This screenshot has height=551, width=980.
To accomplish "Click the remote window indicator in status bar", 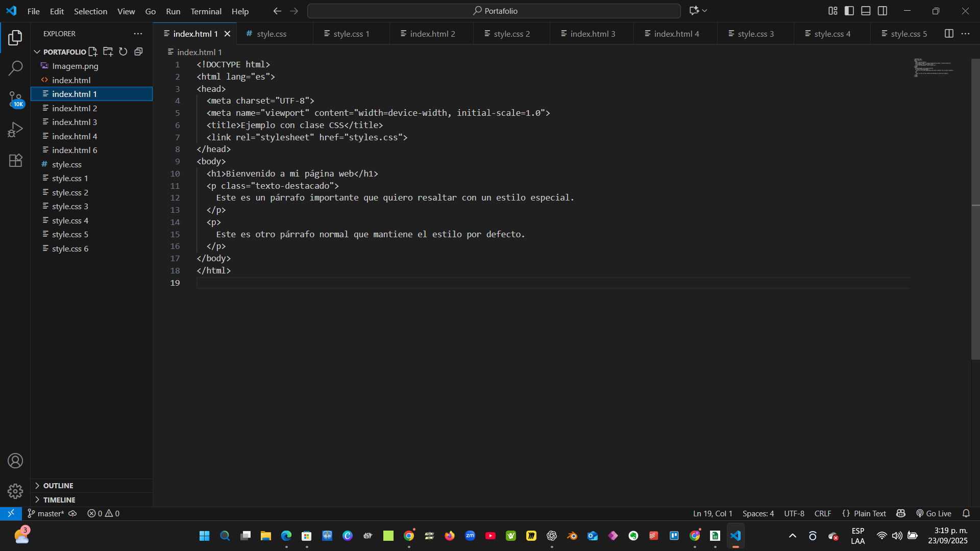I will pos(11,513).
